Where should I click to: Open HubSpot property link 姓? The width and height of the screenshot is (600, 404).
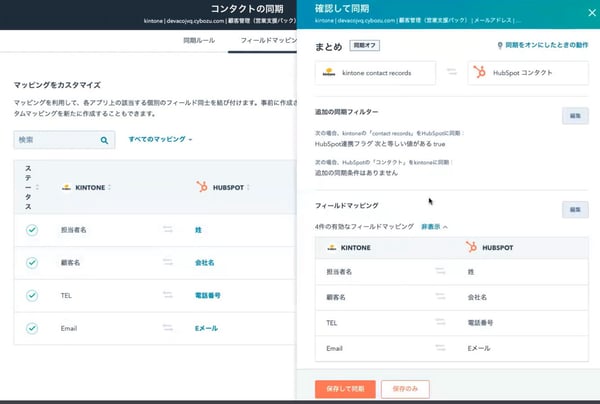198,230
